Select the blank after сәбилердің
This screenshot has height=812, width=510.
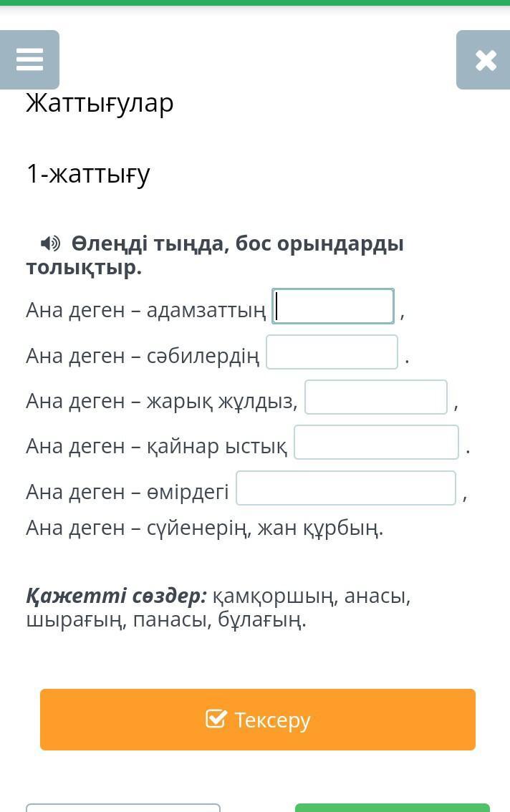click(x=332, y=352)
